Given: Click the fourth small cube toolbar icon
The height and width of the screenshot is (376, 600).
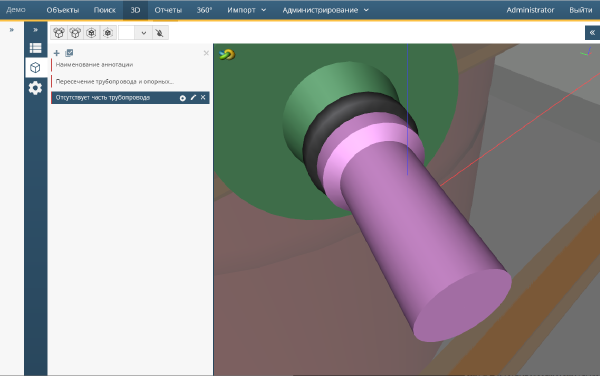Looking at the screenshot, I should click(x=108, y=33).
